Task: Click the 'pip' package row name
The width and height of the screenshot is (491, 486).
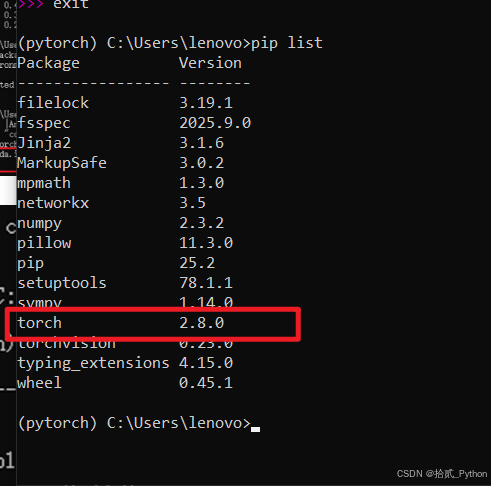Action: click(30, 263)
